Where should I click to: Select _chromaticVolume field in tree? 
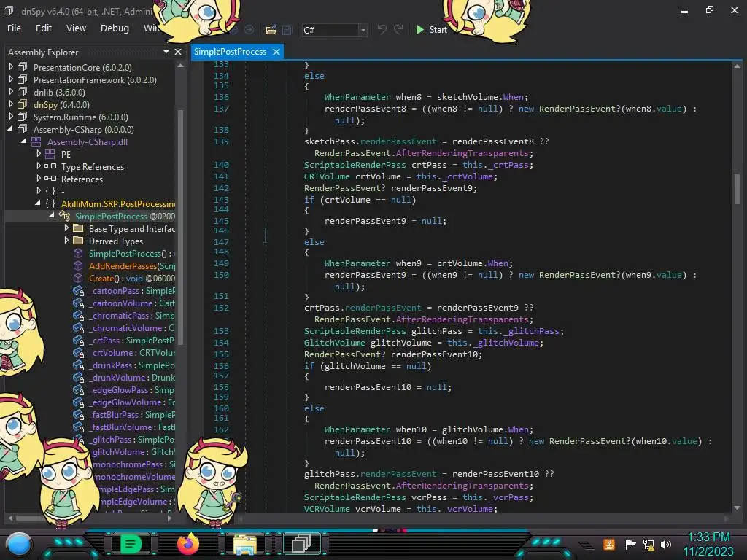coord(132,327)
